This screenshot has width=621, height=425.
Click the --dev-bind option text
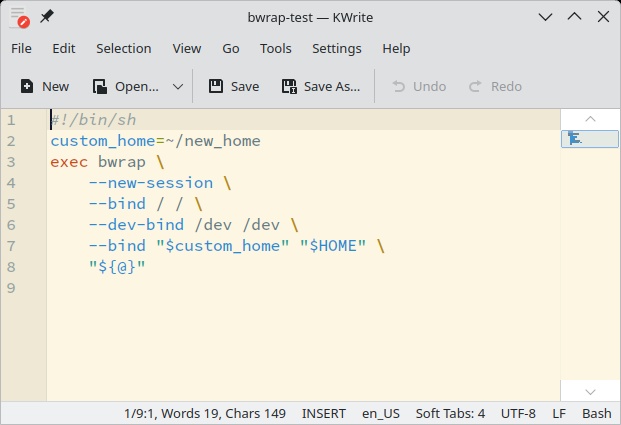point(137,225)
